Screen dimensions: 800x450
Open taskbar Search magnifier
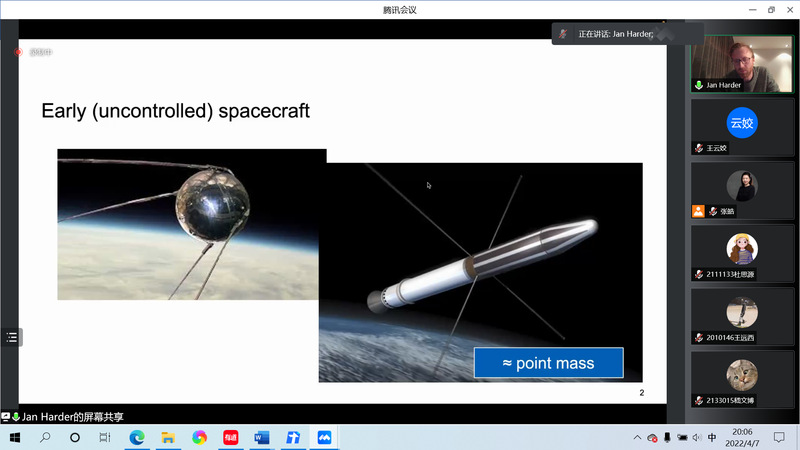pyautogui.click(x=45, y=438)
